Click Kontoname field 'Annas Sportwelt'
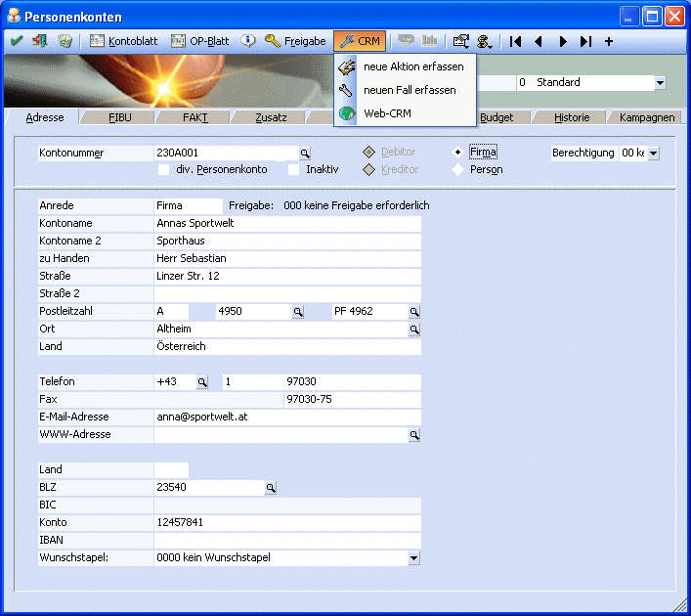 (287, 224)
